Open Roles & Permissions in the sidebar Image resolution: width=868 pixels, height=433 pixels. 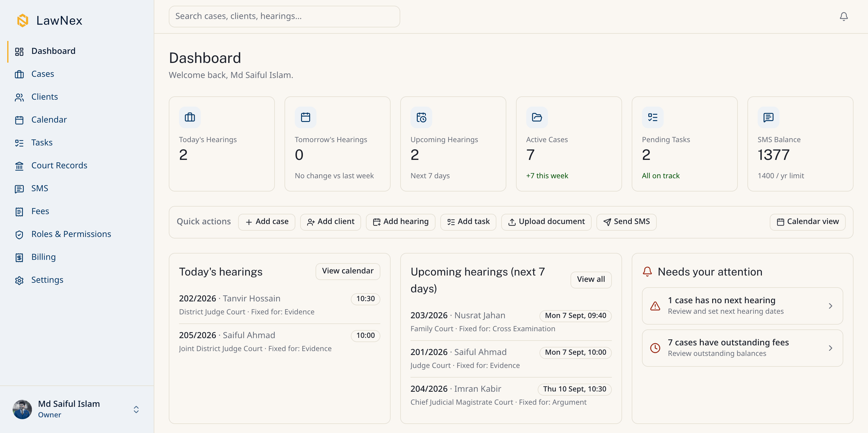point(77,234)
